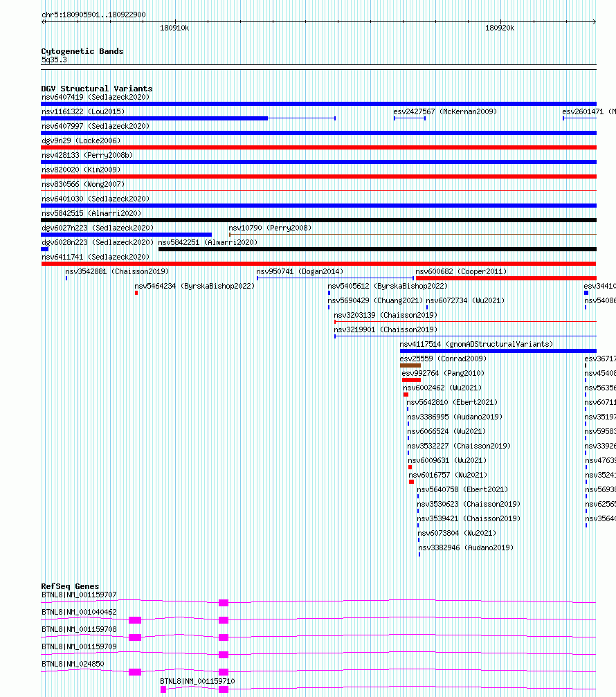This screenshot has height=697, width=616.
Task: Click the black nsv5842251 variant bar
Action: point(377,249)
